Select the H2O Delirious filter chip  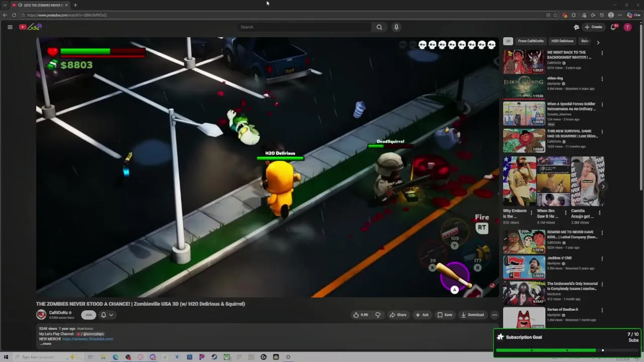coord(562,41)
